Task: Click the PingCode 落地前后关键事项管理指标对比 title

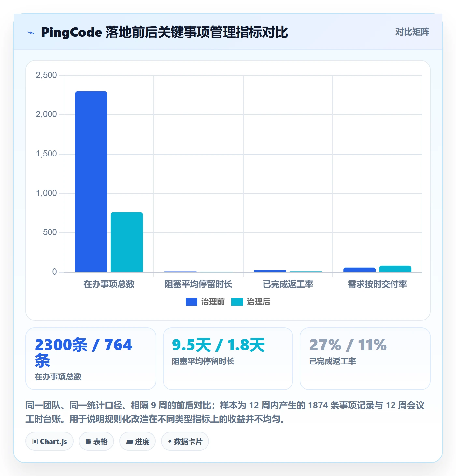Action: click(164, 32)
